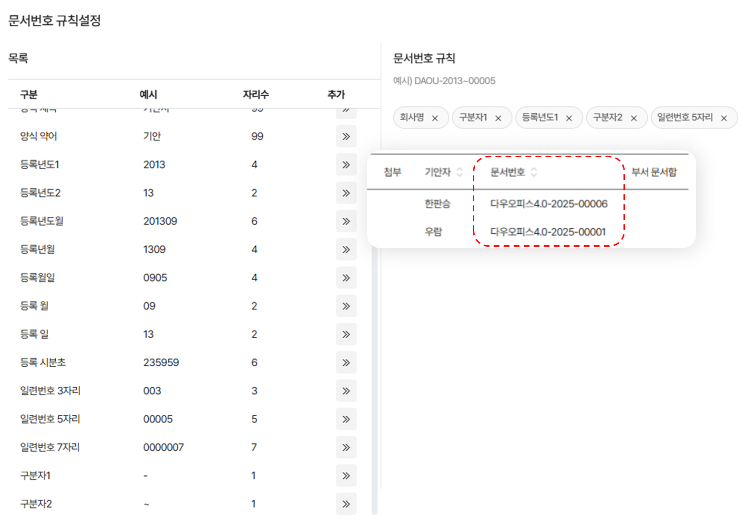Click the 첨부 column header
The width and height of the screenshot is (756, 532).
(x=392, y=172)
